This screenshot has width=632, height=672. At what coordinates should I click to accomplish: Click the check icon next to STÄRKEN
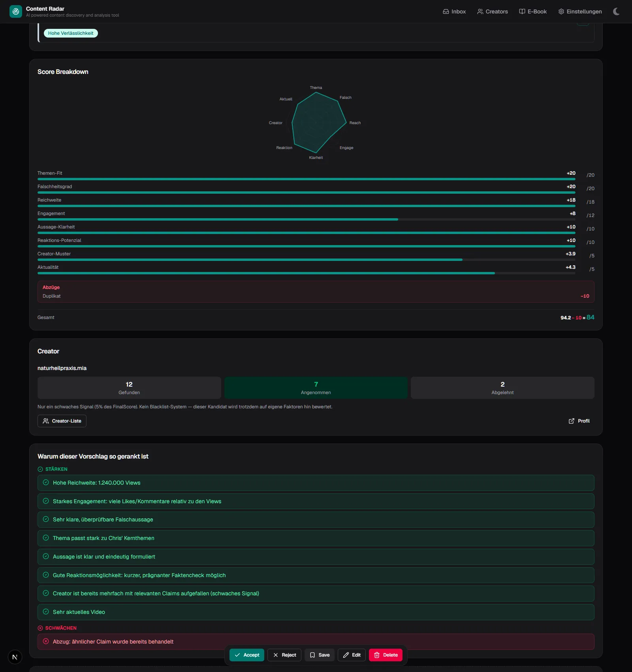[x=40, y=469]
